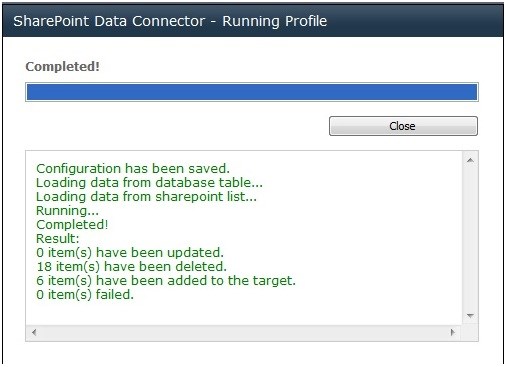This screenshot has width=506, height=367.
Task: Click the '0 item(s) failed.' line
Action: tap(85, 295)
